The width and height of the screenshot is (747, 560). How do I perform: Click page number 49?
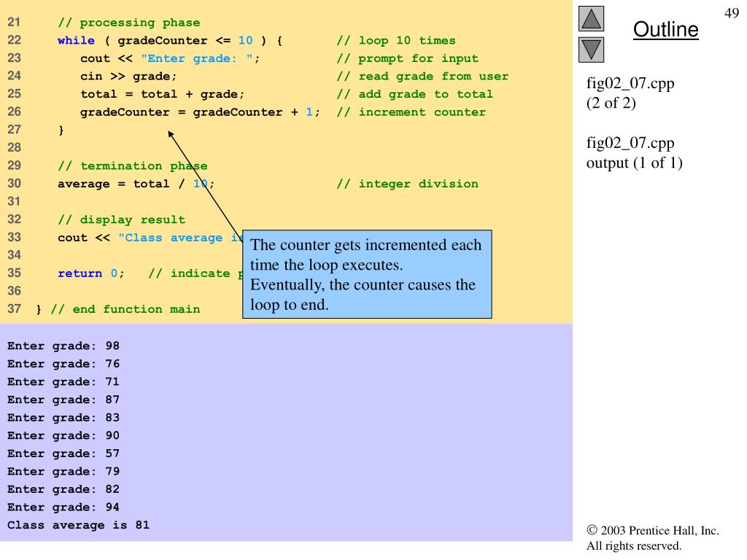click(x=731, y=13)
